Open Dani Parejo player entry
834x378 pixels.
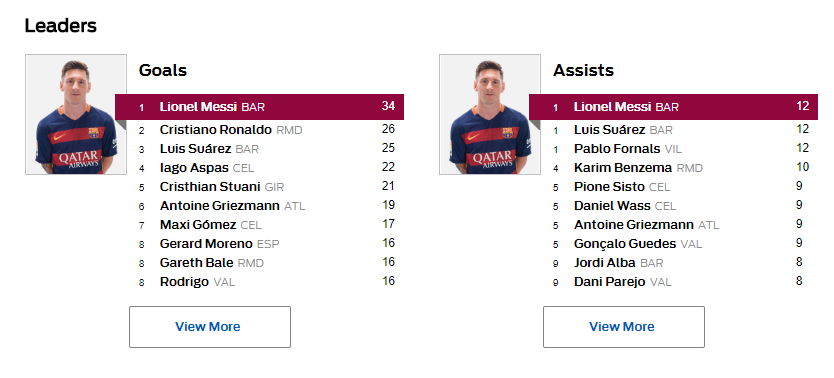click(610, 282)
